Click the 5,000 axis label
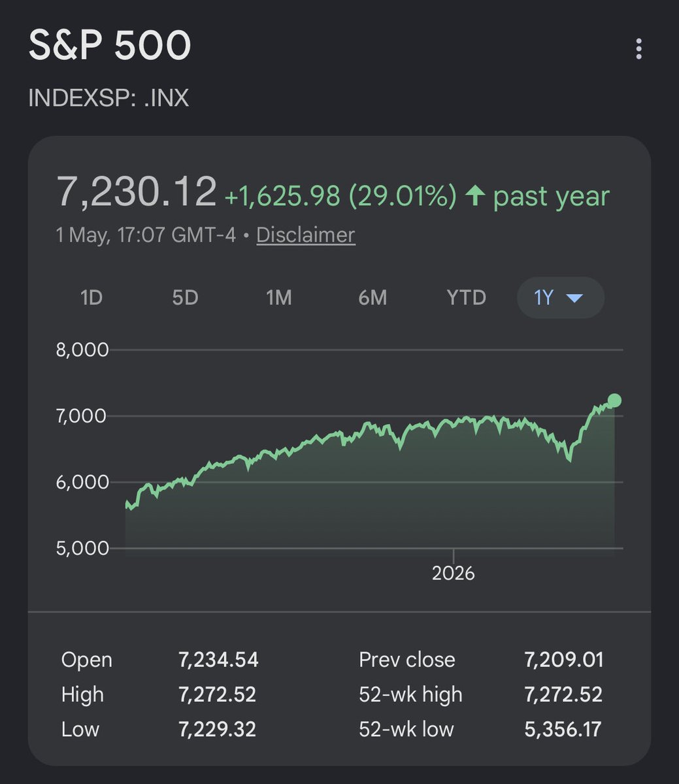679x784 pixels. 82,547
